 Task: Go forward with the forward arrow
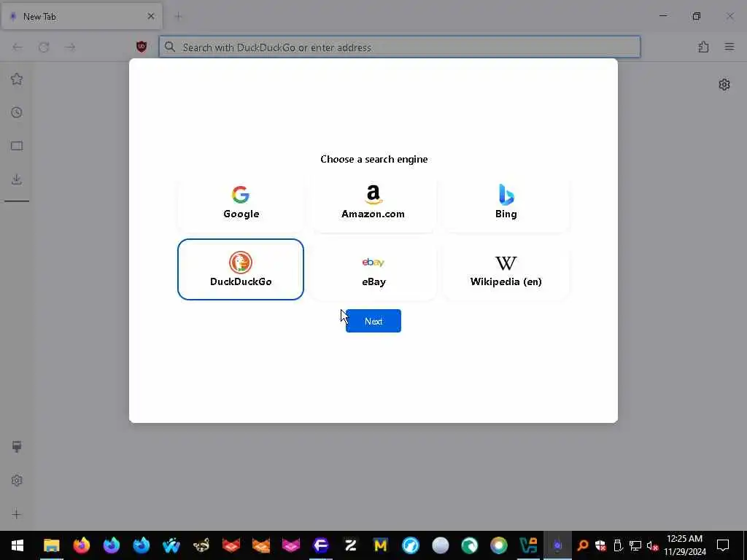tap(70, 47)
